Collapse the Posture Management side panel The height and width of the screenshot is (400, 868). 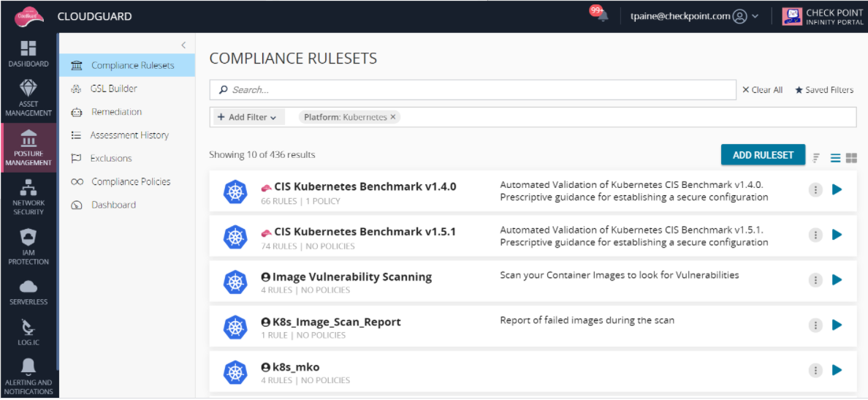coord(183,45)
